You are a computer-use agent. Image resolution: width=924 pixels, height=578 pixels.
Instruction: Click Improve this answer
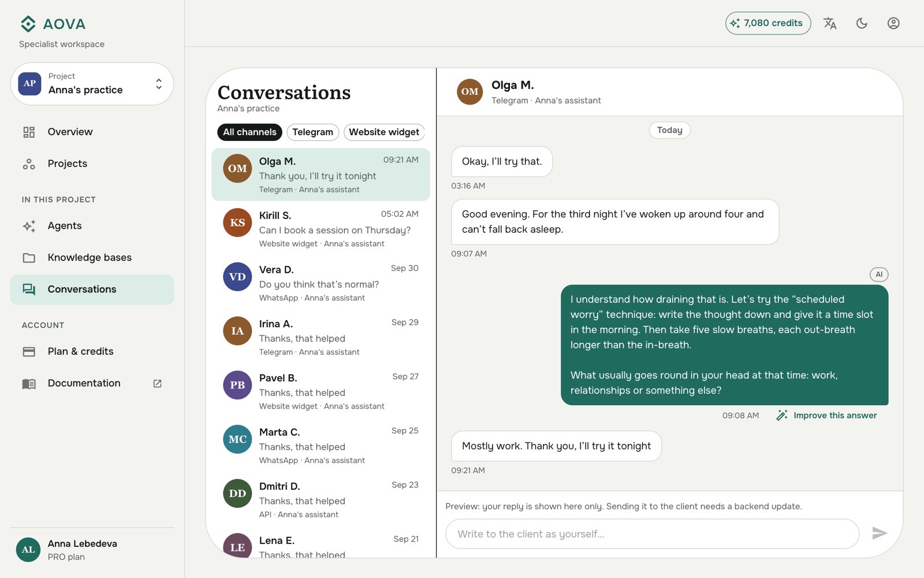click(x=826, y=416)
